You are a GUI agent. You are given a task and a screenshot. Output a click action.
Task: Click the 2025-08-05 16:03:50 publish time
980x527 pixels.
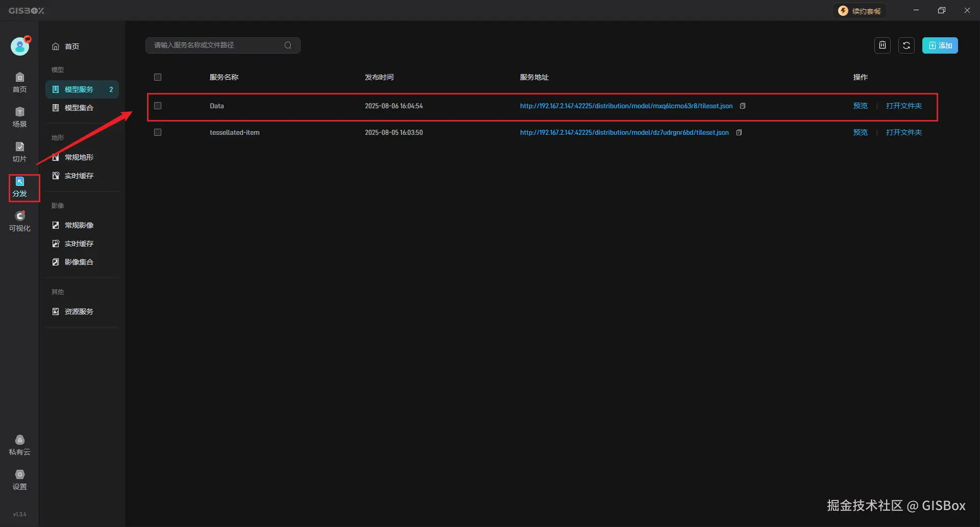pyautogui.click(x=394, y=133)
